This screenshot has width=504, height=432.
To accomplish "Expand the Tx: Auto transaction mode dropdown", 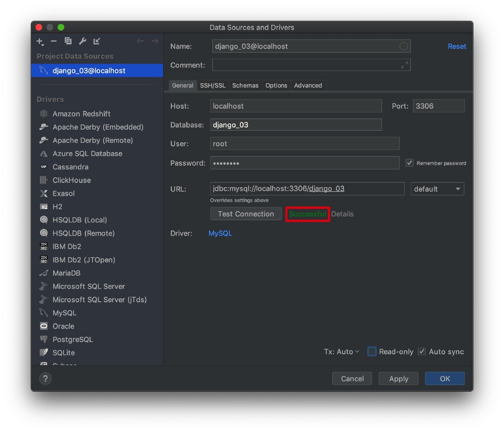I will pos(342,352).
